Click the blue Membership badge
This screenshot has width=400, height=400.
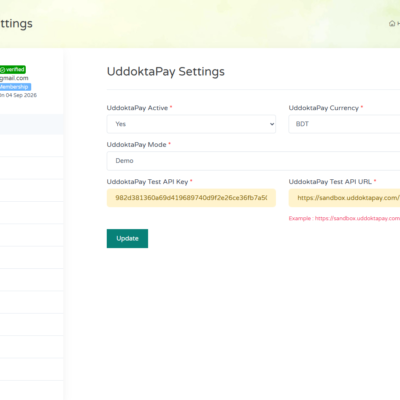15,87
